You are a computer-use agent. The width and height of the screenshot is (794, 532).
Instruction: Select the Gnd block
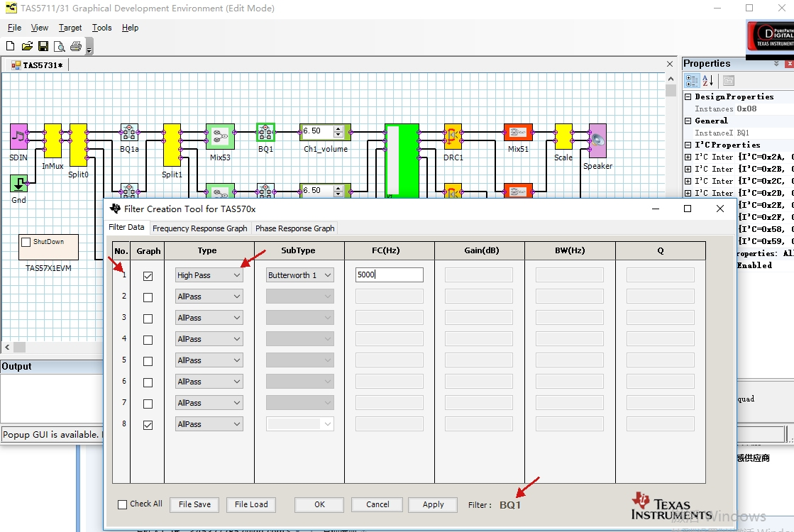pyautogui.click(x=19, y=183)
